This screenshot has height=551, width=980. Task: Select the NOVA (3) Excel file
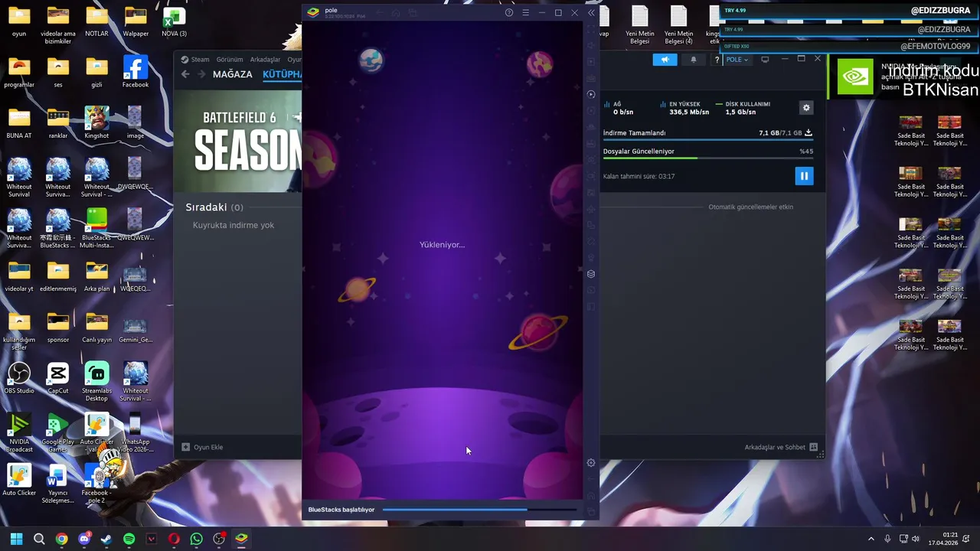point(174,21)
